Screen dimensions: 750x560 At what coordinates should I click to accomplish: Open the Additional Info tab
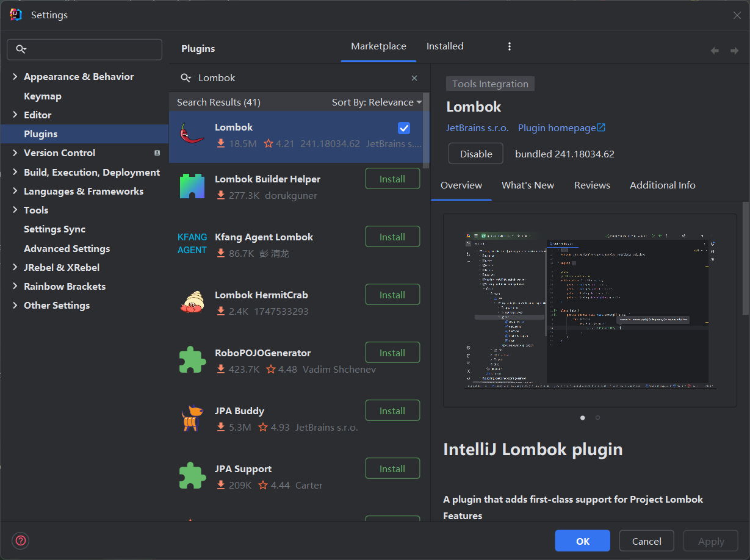663,185
